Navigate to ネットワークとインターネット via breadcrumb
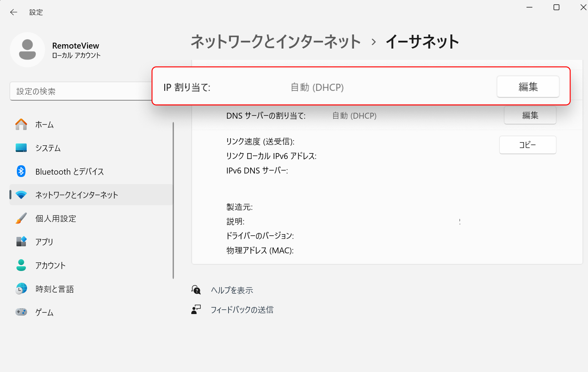Image resolution: width=588 pixels, height=372 pixels. [x=275, y=42]
